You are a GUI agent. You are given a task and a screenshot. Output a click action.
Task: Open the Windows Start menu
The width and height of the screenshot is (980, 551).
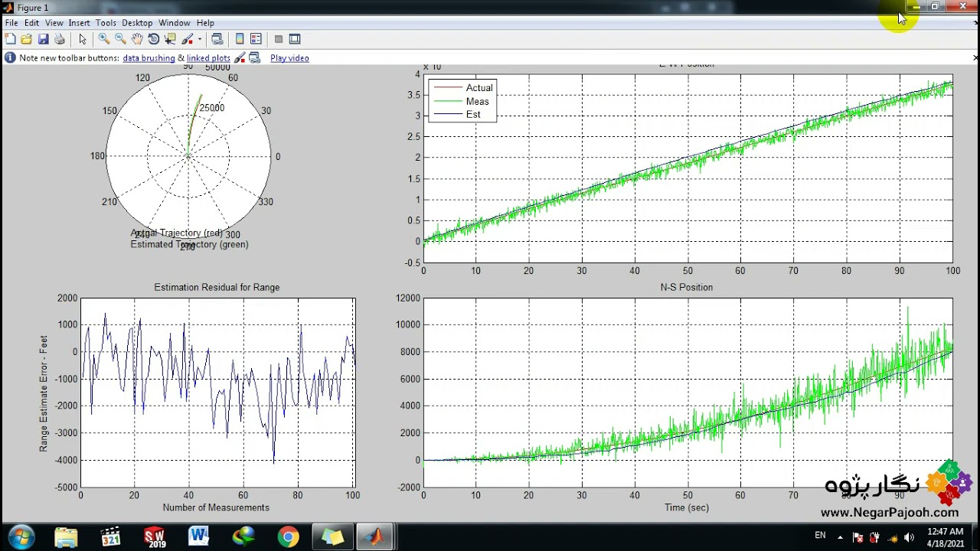pyautogui.click(x=21, y=536)
